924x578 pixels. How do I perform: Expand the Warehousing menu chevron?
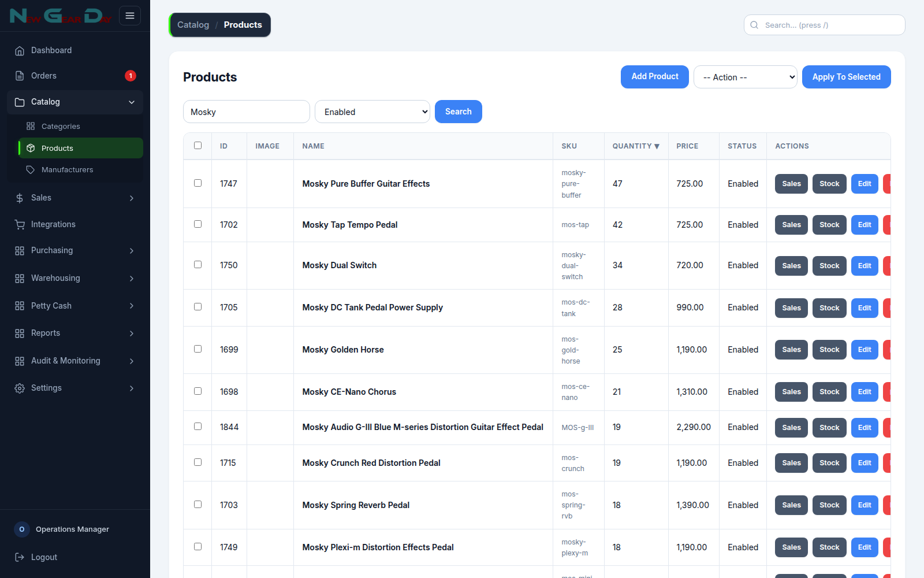point(132,278)
